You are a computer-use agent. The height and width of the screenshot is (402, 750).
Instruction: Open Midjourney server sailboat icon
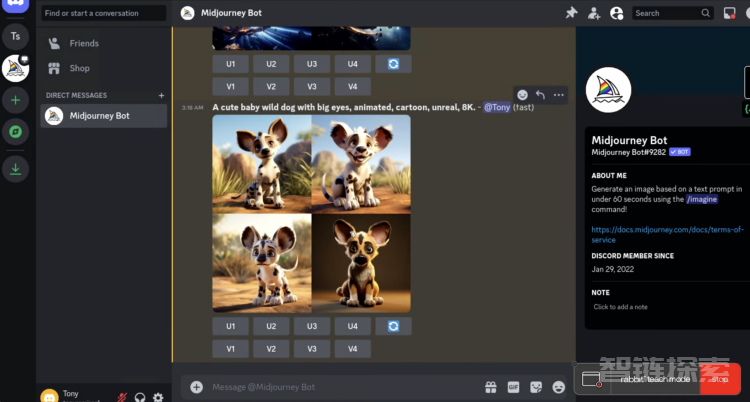(x=15, y=68)
